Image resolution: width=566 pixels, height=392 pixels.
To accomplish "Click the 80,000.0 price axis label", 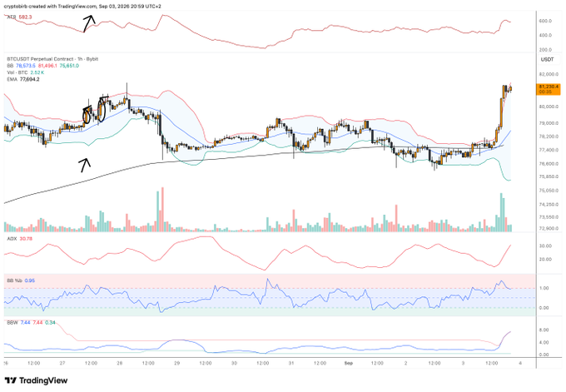I will coord(549,107).
